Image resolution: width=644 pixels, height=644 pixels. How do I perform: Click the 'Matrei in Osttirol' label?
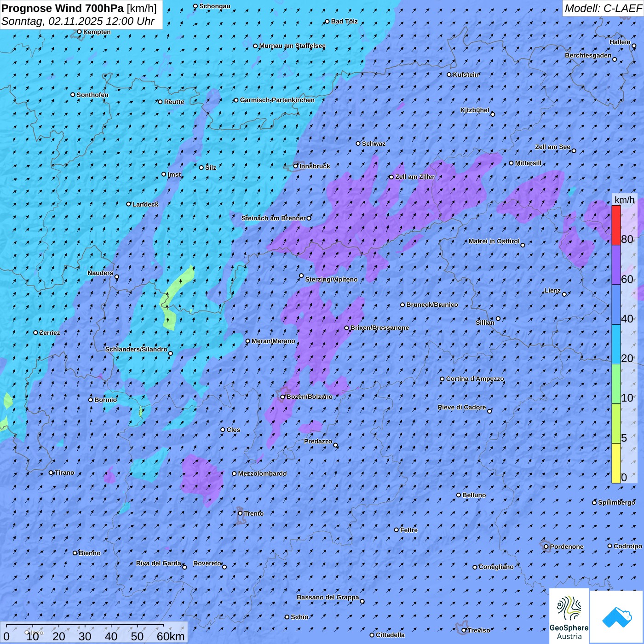coord(494,241)
